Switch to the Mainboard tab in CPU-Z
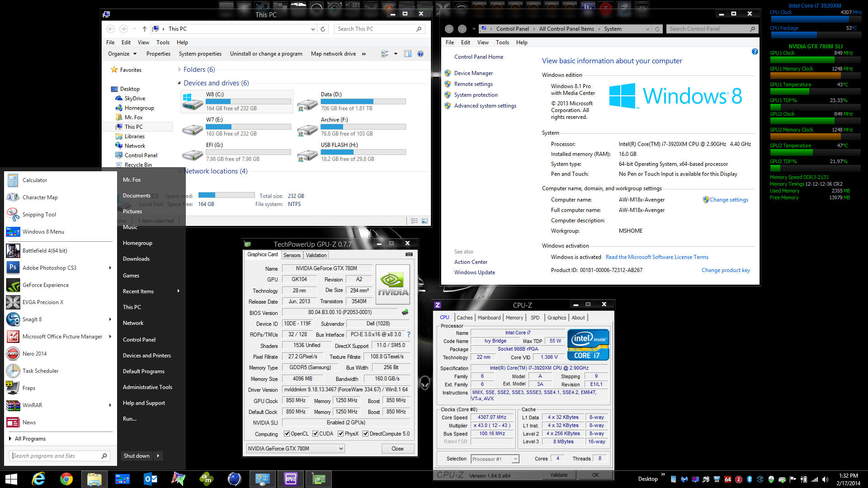 coord(489,318)
